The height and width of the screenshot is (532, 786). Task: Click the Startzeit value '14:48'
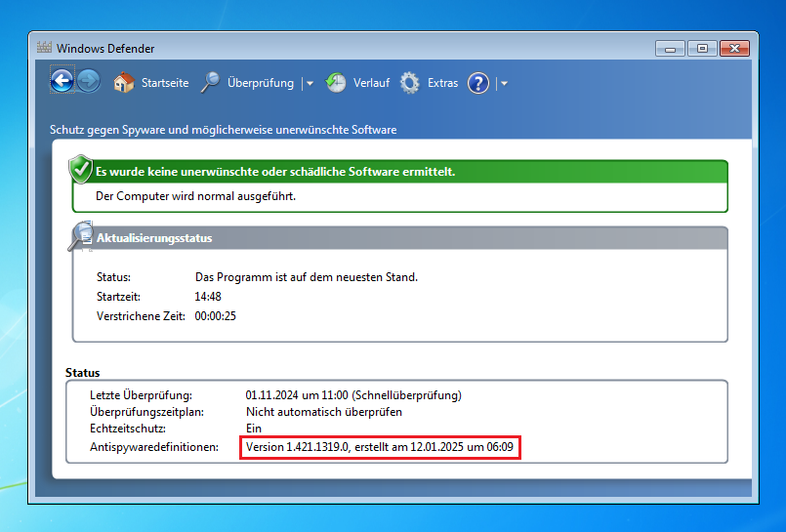(x=208, y=297)
